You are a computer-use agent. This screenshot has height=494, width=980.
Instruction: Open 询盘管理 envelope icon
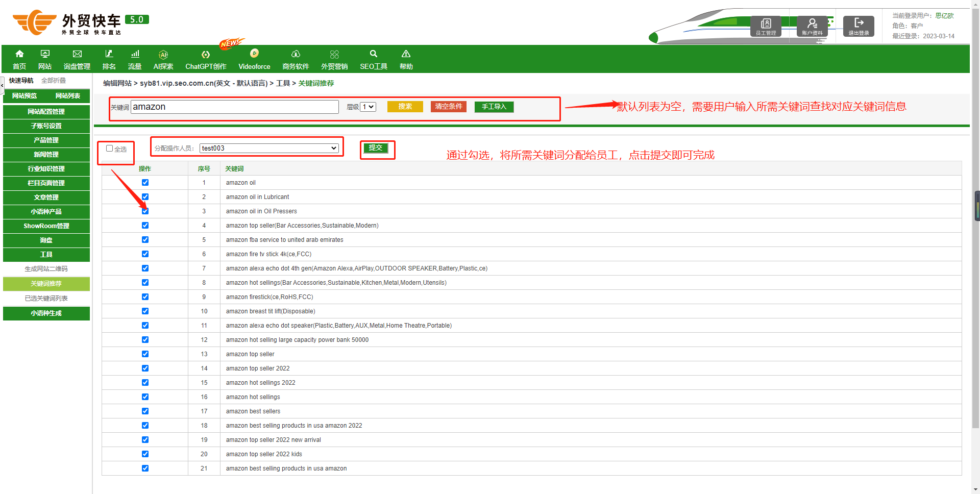[x=77, y=54]
